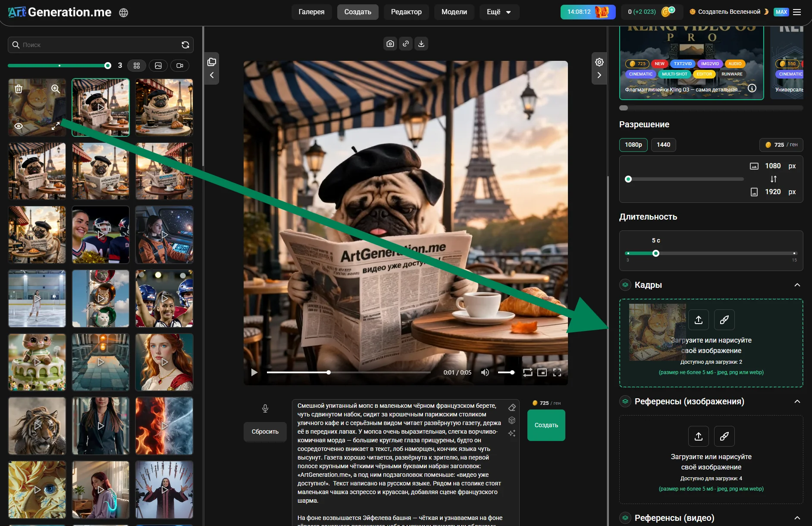Click the gift timer 14:08:12 badge

pyautogui.click(x=588, y=12)
